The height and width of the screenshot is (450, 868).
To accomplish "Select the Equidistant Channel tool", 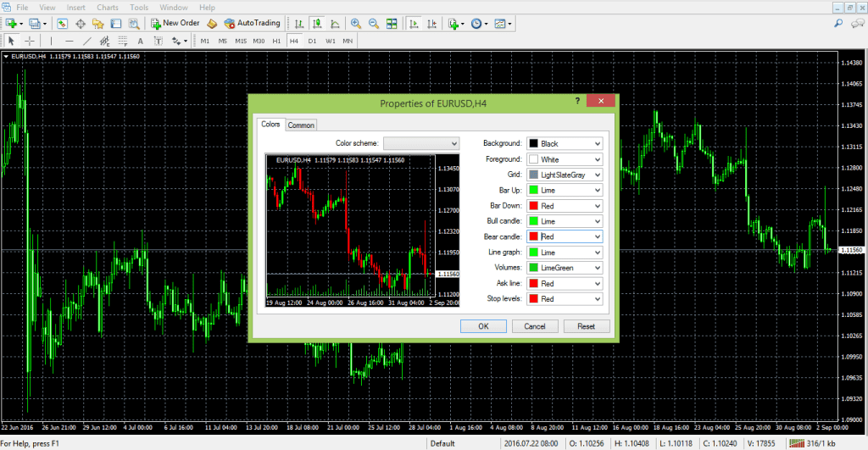I will coord(104,41).
